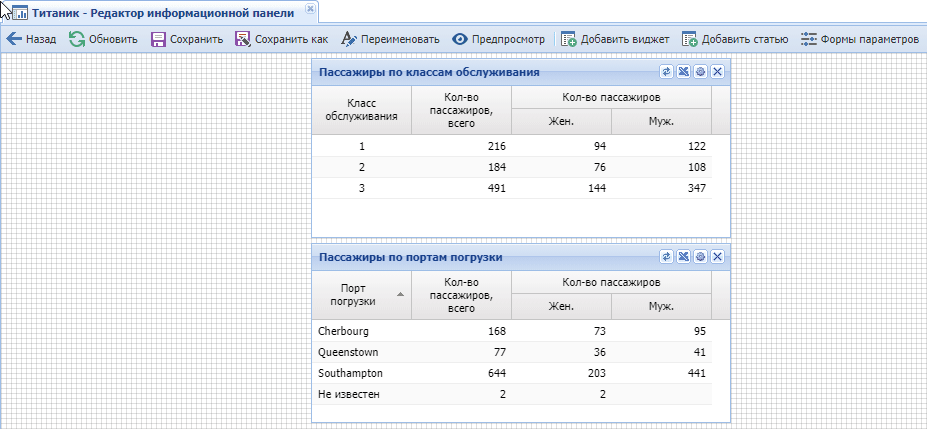Click the Жен. column header in ports table
927x429 pixels.
(561, 307)
